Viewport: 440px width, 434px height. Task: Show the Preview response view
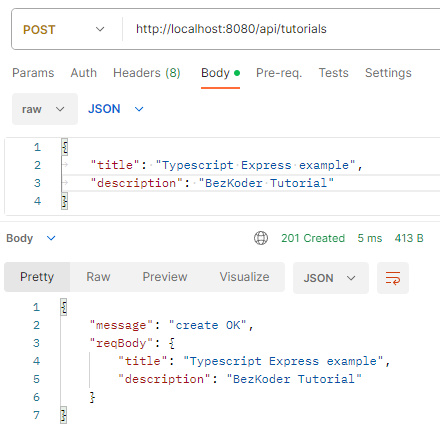coord(165,277)
